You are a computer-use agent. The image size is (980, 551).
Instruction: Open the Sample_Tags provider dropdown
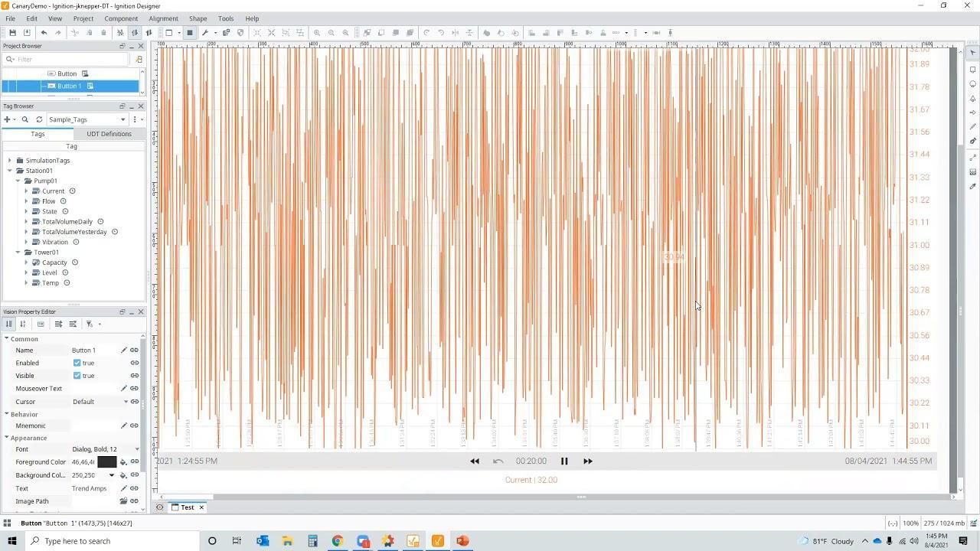pyautogui.click(x=122, y=119)
